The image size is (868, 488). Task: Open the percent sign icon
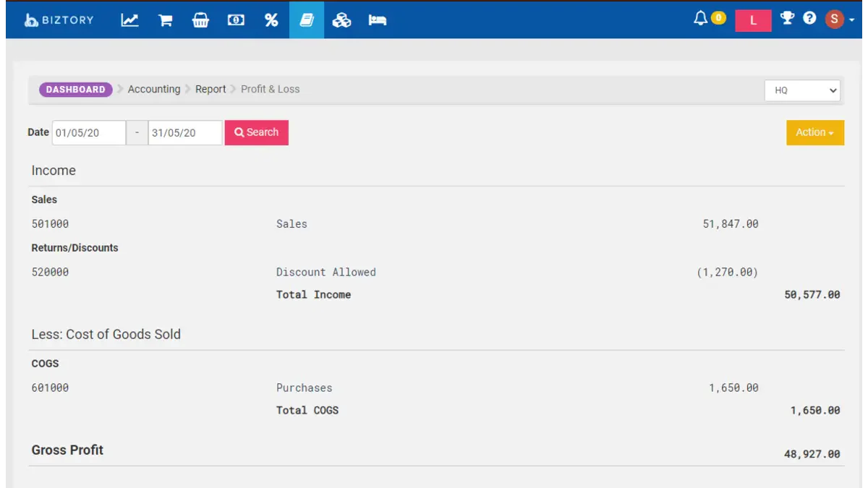coord(271,20)
